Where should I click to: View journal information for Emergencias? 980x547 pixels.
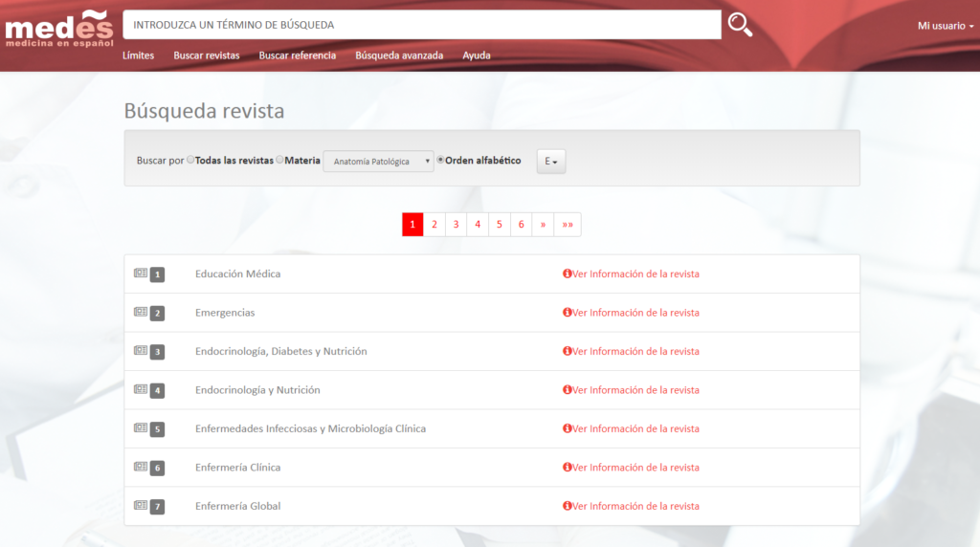click(x=631, y=313)
